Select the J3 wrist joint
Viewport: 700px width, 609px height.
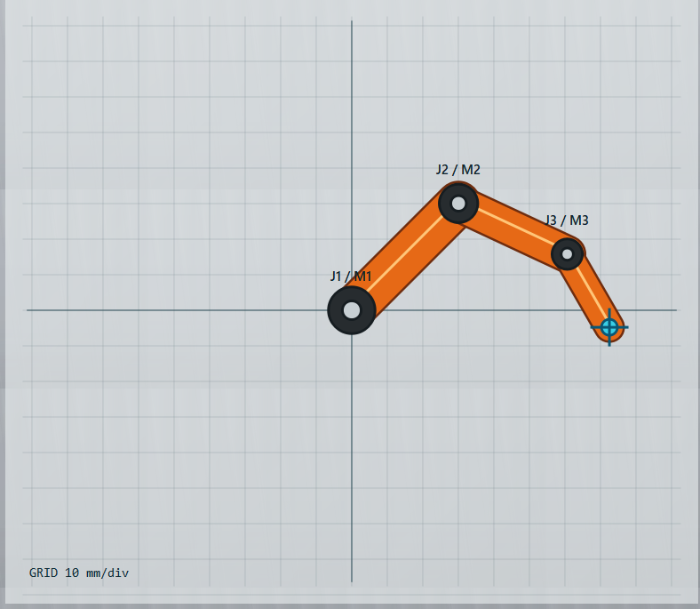tap(567, 253)
